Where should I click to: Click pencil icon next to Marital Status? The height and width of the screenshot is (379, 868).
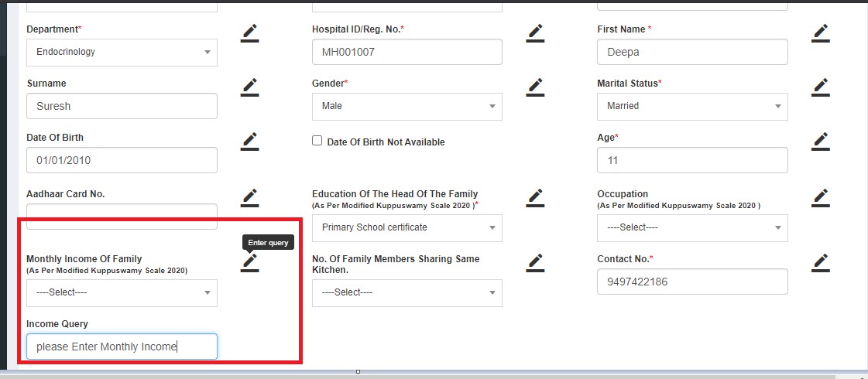point(821,87)
